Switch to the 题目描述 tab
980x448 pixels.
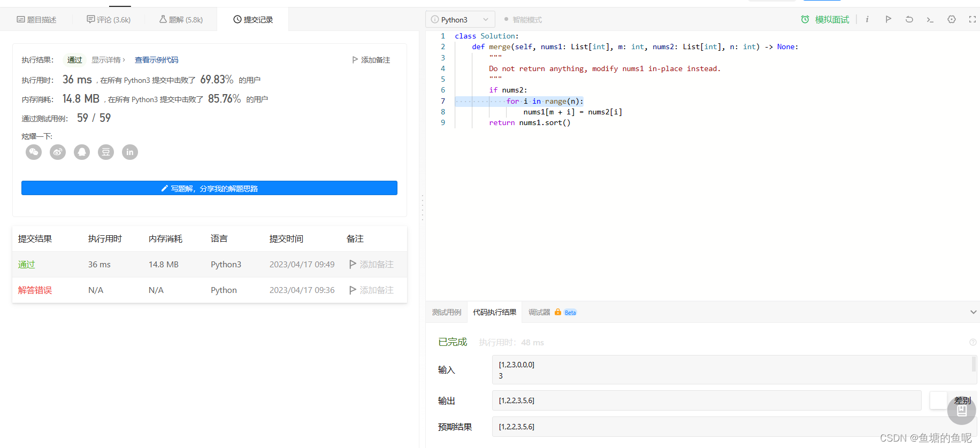coord(36,20)
